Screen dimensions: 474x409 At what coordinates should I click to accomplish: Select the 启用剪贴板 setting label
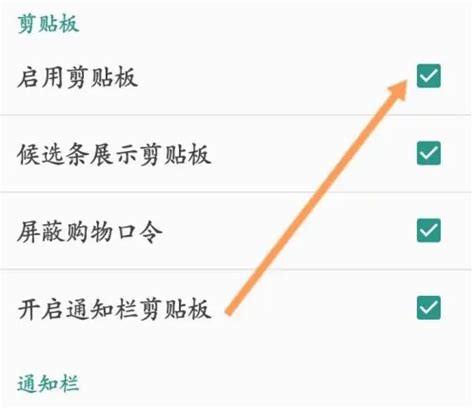[77, 77]
